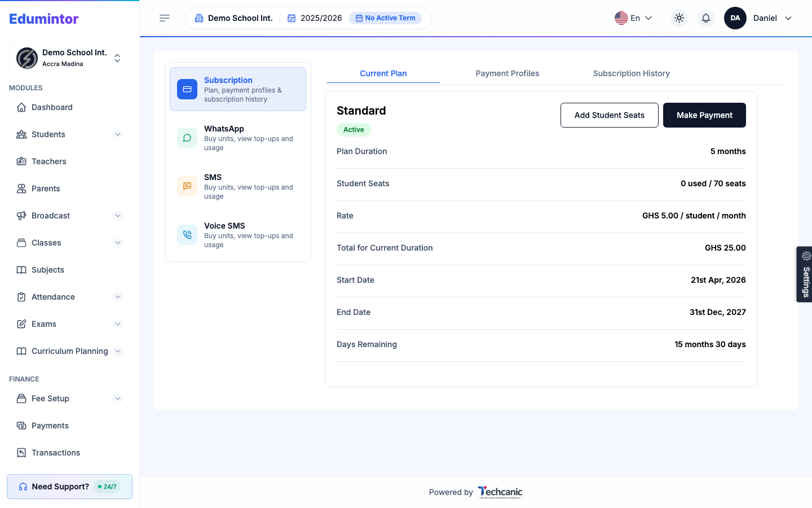This screenshot has height=508, width=812.
Task: Click the Transactions sidebar icon
Action: [x=21, y=453]
